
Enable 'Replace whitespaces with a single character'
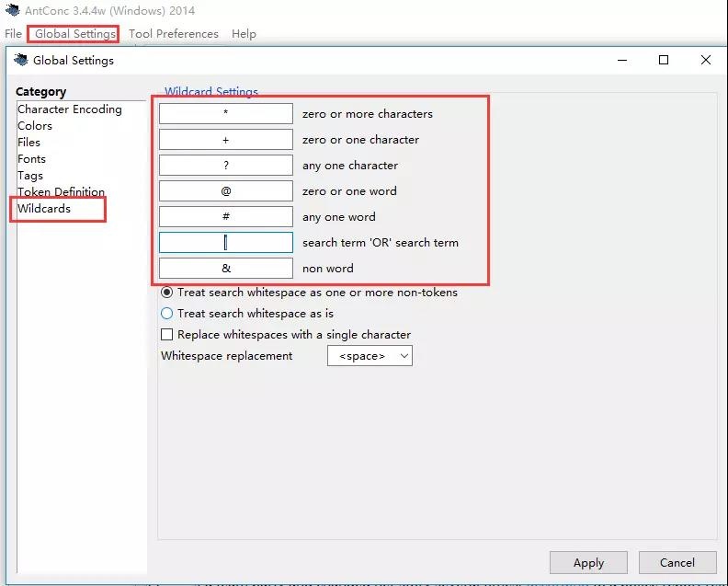167,335
